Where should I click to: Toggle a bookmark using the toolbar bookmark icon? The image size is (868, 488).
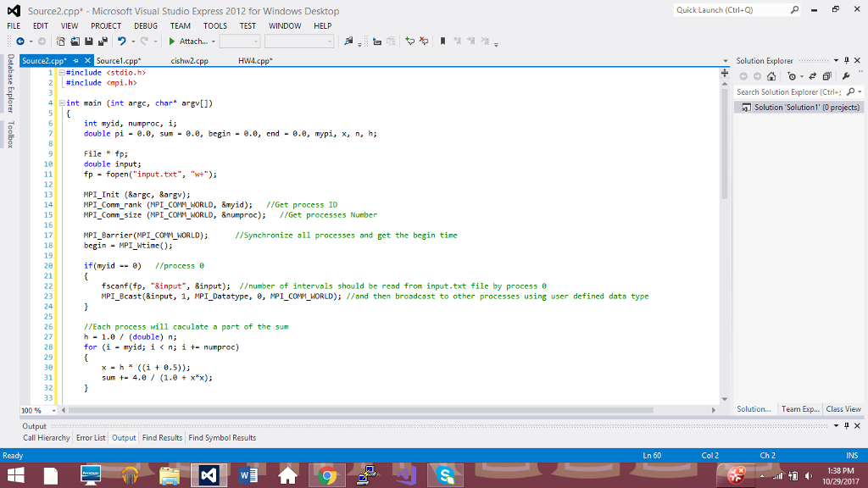pyautogui.click(x=442, y=41)
